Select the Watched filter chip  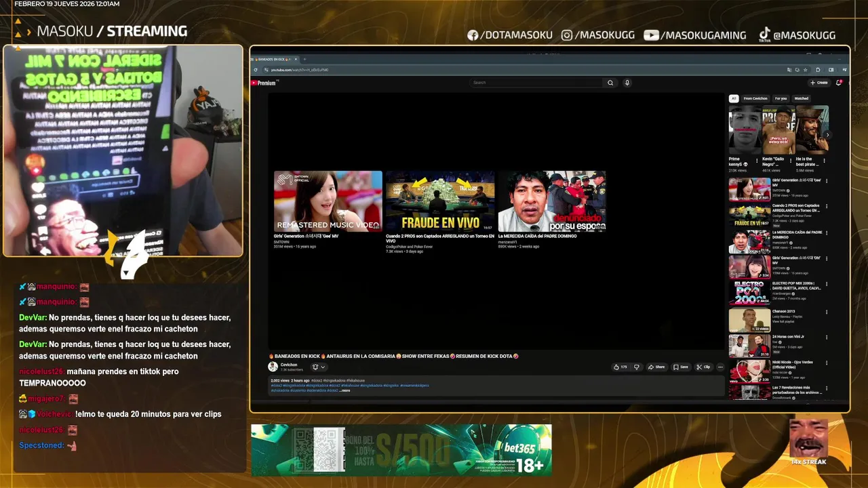pos(801,98)
